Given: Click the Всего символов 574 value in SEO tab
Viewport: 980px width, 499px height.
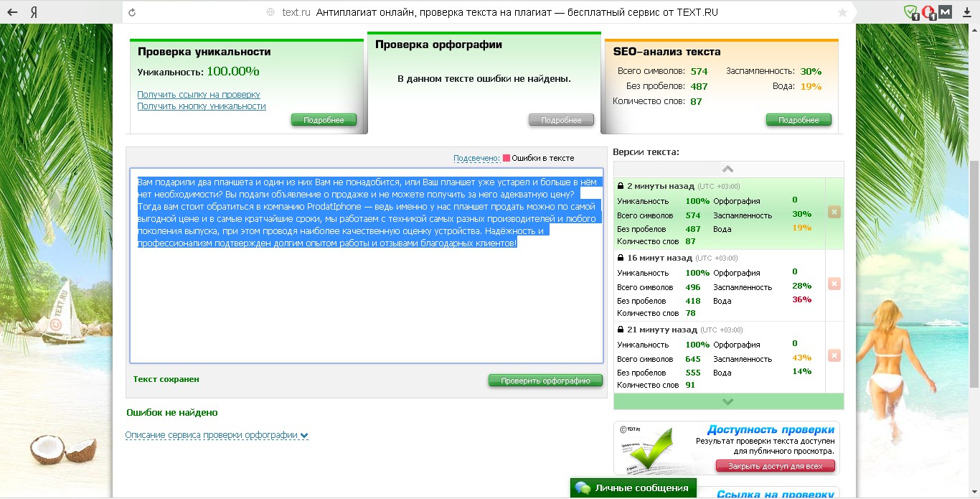Looking at the screenshot, I should point(699,71).
